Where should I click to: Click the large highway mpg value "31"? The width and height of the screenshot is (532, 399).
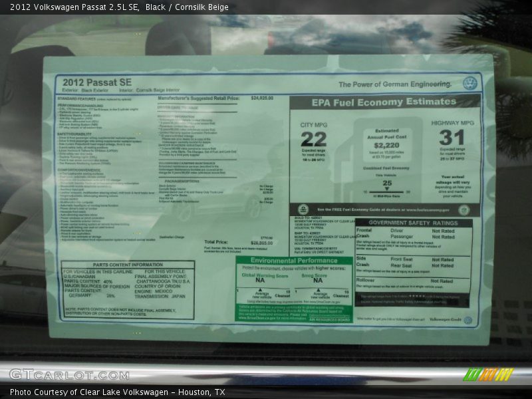452,138
